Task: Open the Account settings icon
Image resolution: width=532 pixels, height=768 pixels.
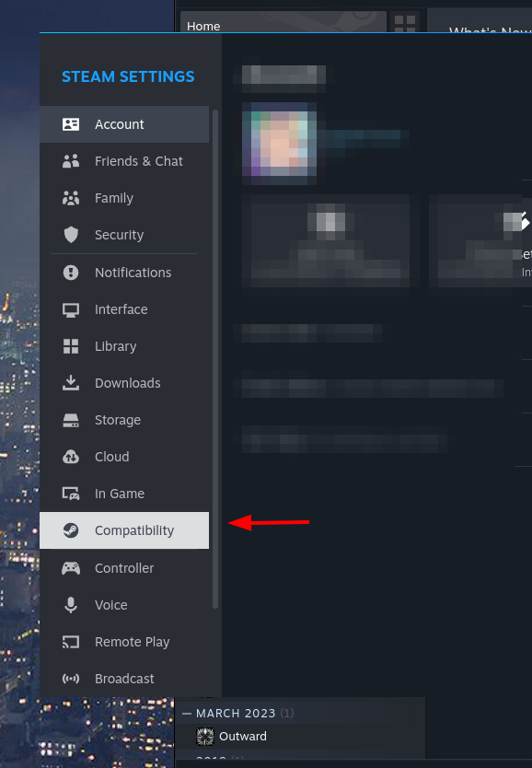Action: [x=71, y=124]
